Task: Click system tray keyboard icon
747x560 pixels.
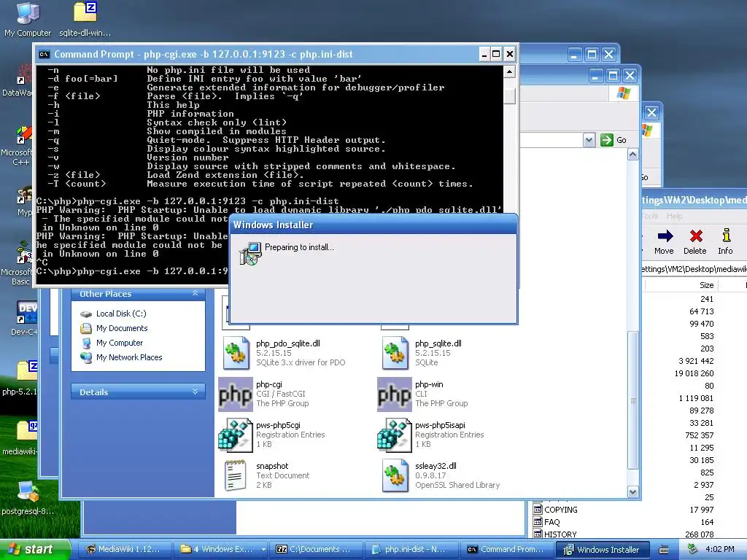Action: 664,550
